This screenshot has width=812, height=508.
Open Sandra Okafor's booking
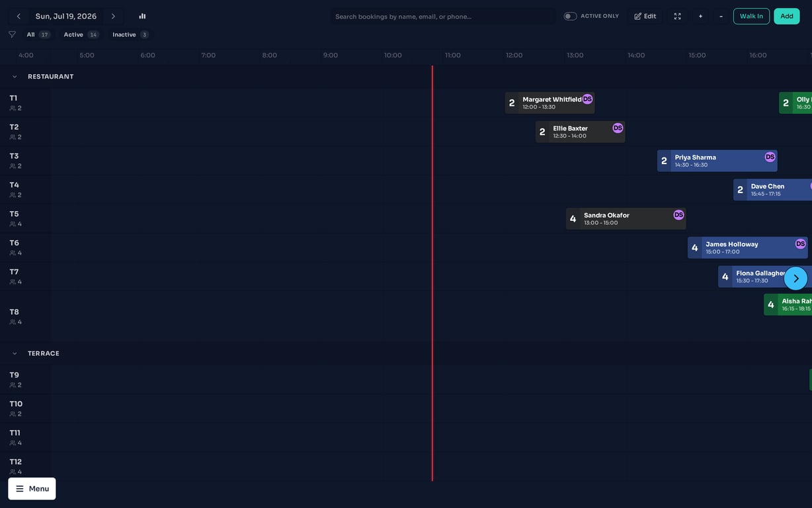pyautogui.click(x=626, y=219)
